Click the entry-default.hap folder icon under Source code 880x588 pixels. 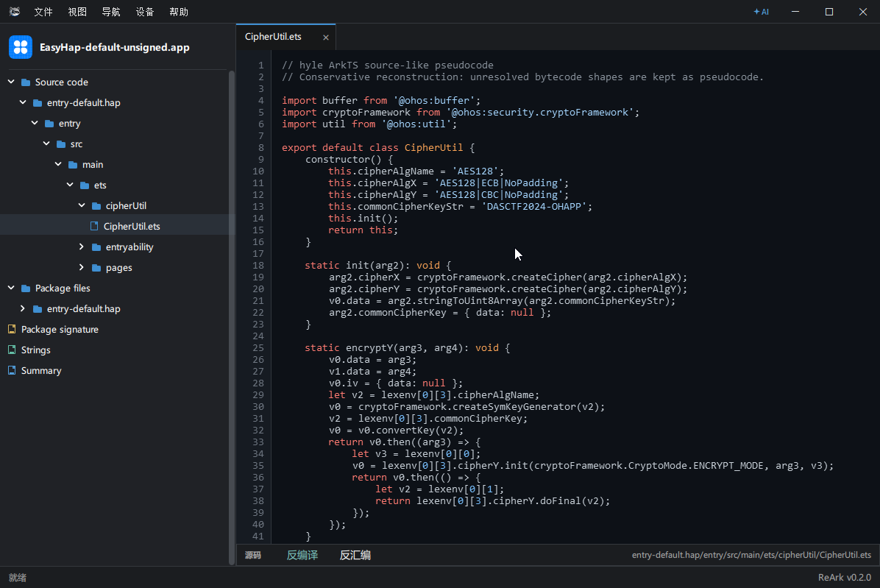[x=38, y=103]
